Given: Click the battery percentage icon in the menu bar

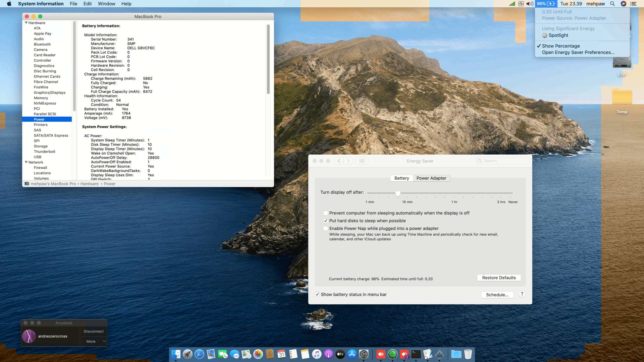Looking at the screenshot, I should [545, 4].
